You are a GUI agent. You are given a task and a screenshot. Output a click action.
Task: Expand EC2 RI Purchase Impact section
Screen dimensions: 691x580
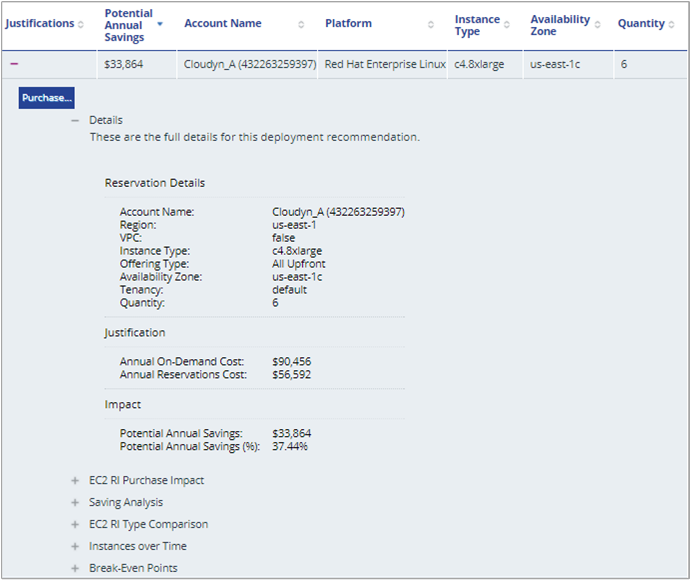pos(75,480)
